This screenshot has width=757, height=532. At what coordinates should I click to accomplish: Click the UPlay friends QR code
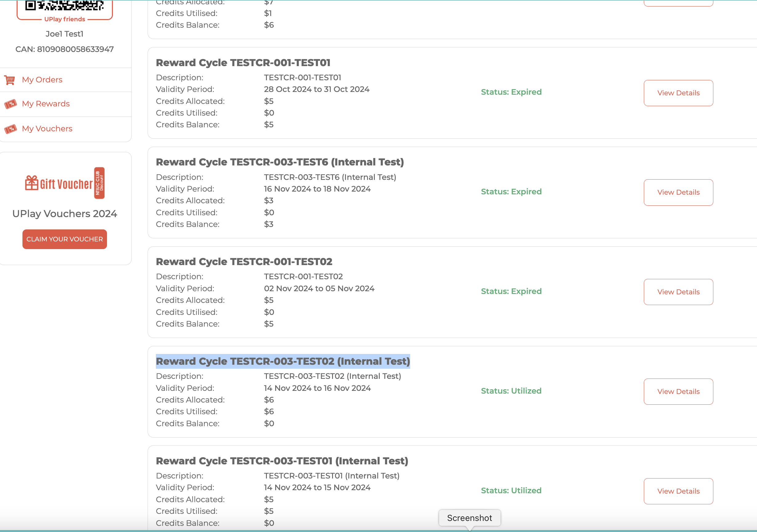pos(65,5)
